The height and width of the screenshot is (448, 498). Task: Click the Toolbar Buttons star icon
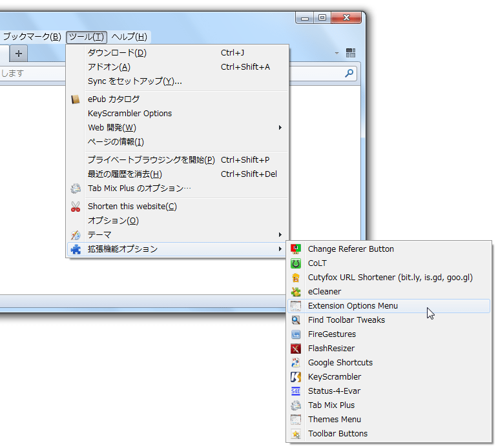[x=296, y=434]
